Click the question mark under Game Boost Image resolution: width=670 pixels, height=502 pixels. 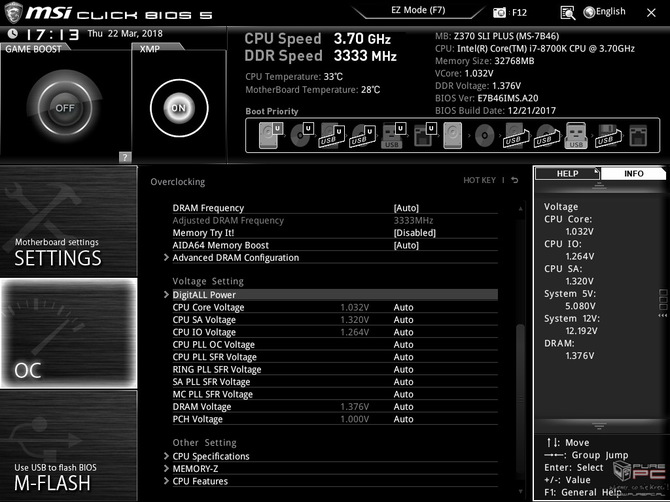click(125, 157)
